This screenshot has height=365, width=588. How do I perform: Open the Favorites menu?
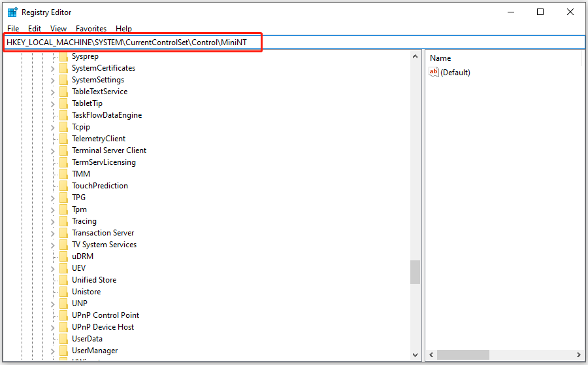[x=91, y=29]
